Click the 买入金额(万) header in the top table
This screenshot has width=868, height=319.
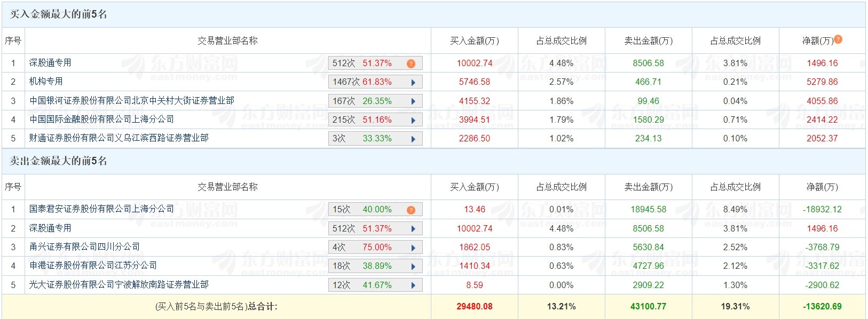click(x=475, y=41)
